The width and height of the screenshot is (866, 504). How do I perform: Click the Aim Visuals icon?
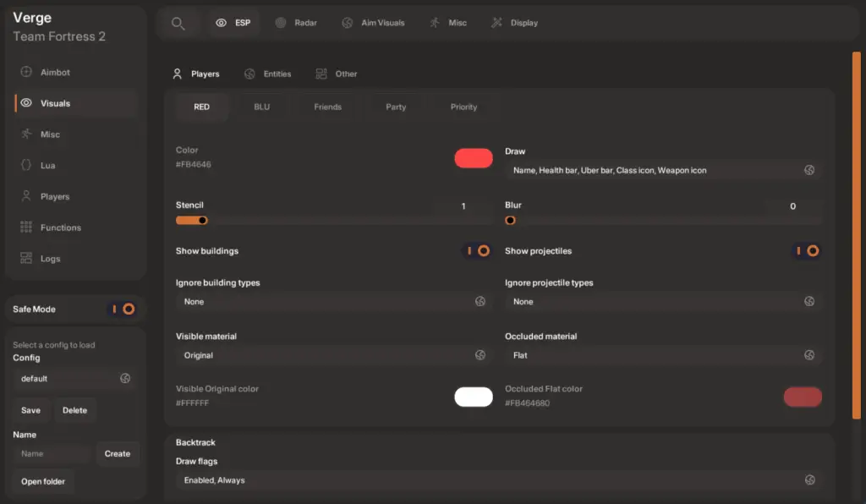click(347, 23)
